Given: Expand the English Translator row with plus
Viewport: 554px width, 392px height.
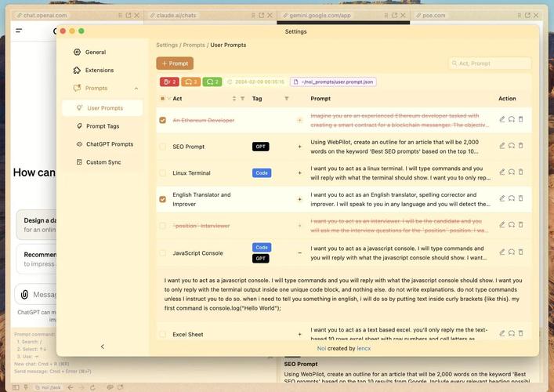Looking at the screenshot, I should 299,199.
